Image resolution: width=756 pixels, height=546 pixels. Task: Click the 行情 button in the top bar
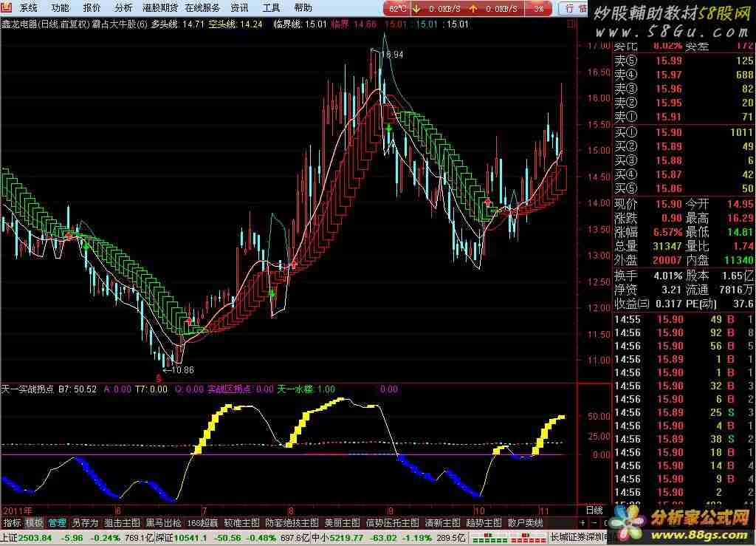tap(574, 8)
